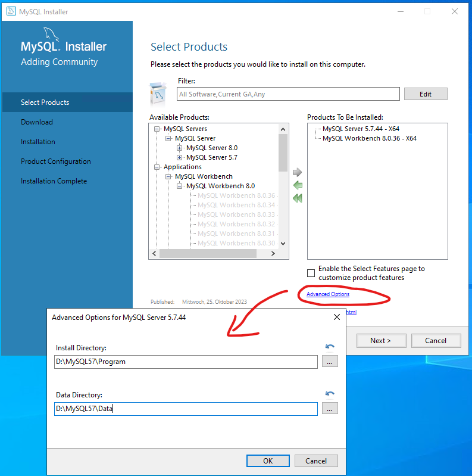This screenshot has width=472, height=476.
Task: Select greyed MySQL Workbench 8.0.32 entry
Action: click(x=236, y=224)
